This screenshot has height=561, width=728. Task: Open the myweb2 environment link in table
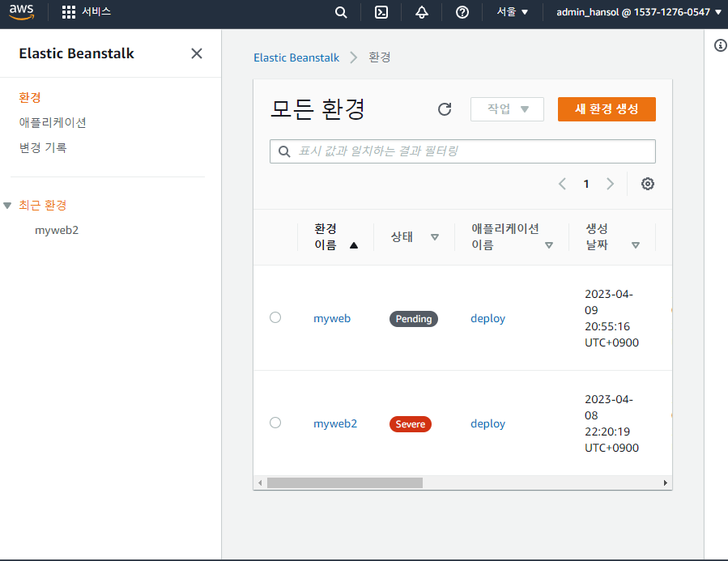(x=335, y=423)
